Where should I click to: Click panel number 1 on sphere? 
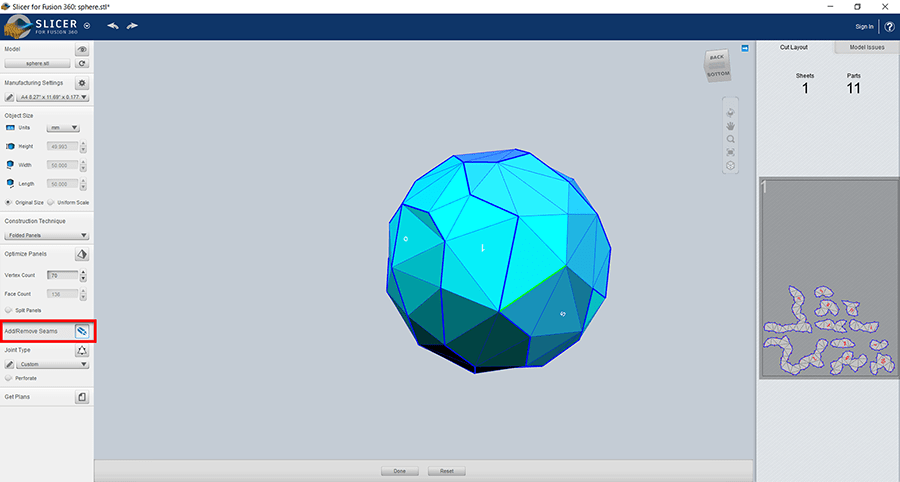(483, 248)
